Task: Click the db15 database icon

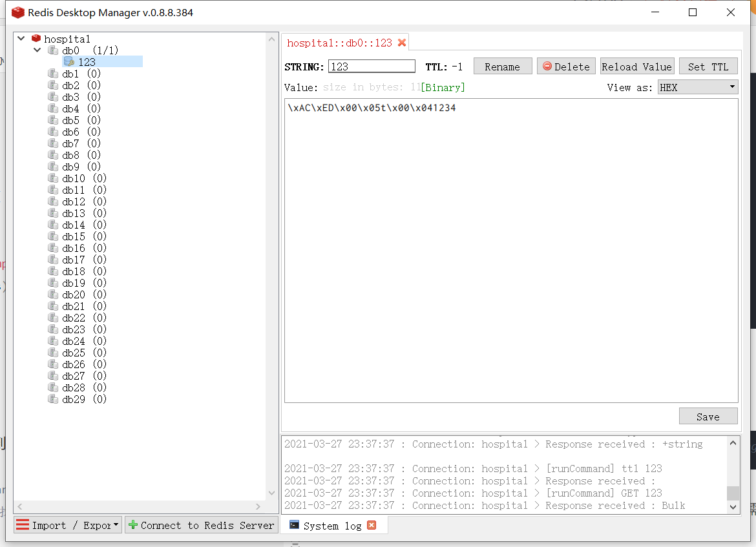Action: tap(53, 236)
